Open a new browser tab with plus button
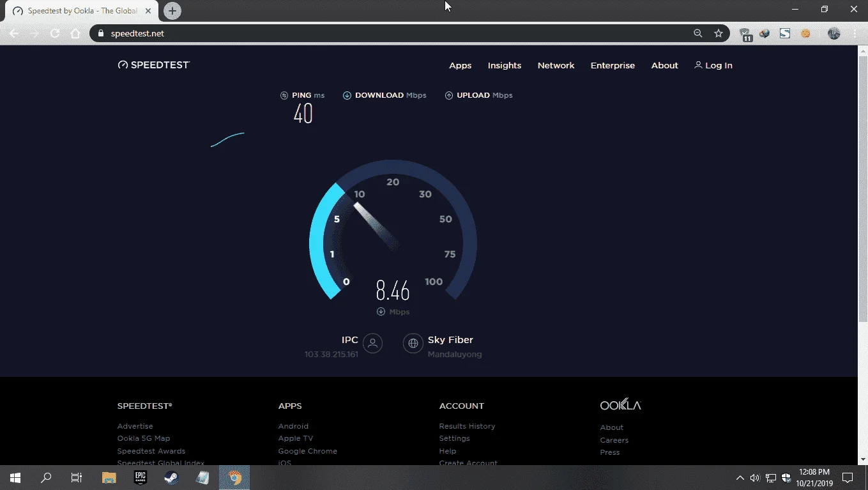The width and height of the screenshot is (868, 490). coord(172,11)
